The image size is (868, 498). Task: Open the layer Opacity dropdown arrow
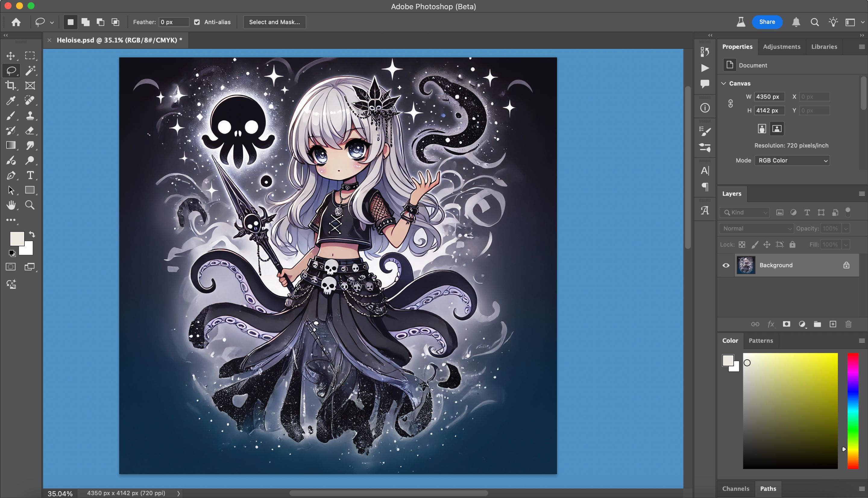[x=846, y=229]
